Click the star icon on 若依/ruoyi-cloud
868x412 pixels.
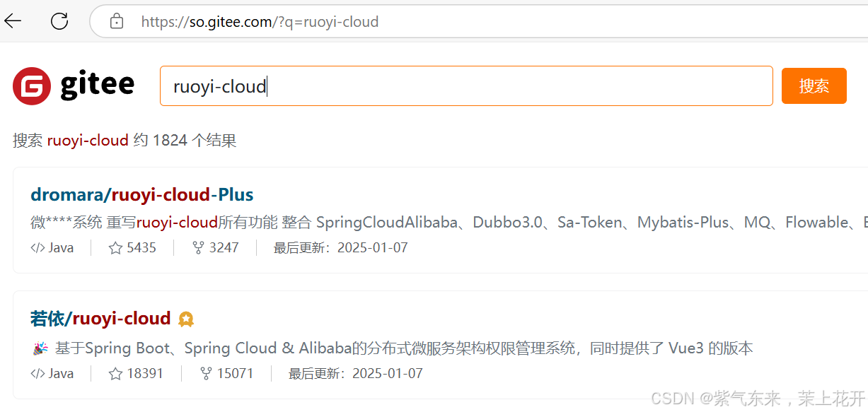(x=115, y=373)
